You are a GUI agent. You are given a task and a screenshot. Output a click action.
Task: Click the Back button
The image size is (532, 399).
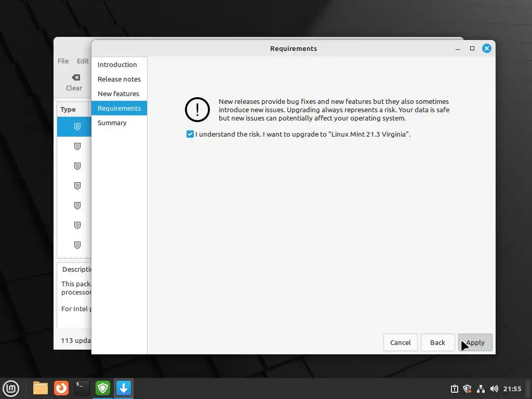[x=437, y=342]
